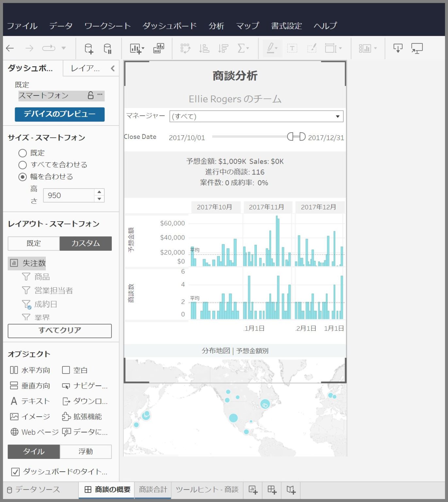
Task: Select the 水平方向 (horizontal) object icon
Action: [14, 370]
